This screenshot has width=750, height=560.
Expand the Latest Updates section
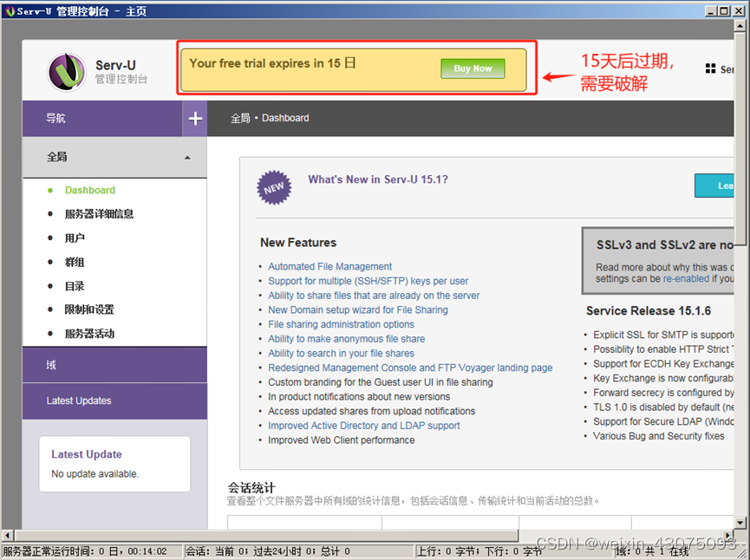coord(114,400)
